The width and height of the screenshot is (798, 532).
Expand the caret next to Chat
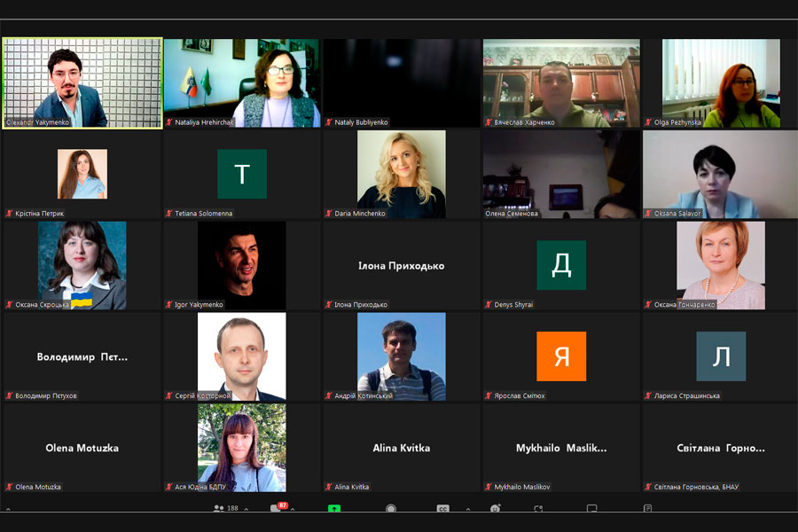click(x=293, y=509)
